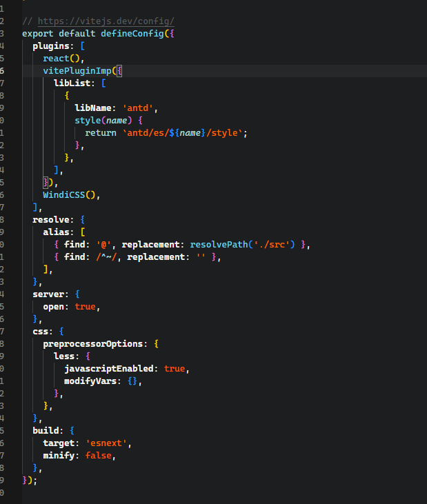Click the closing '});' on last line
The height and width of the screenshot is (504, 427).
pyautogui.click(x=30, y=481)
